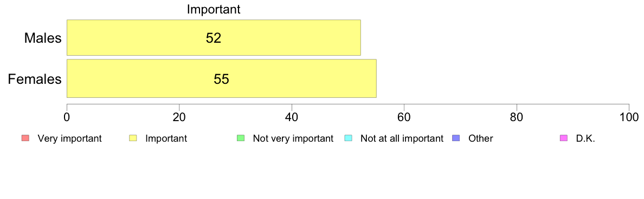Click the yellow Important legend swatch
644x199 pixels.
[133, 138]
